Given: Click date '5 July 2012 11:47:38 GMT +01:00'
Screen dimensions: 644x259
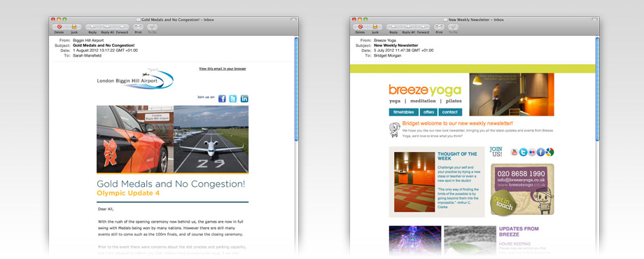Looking at the screenshot, I should pyautogui.click(x=404, y=50).
